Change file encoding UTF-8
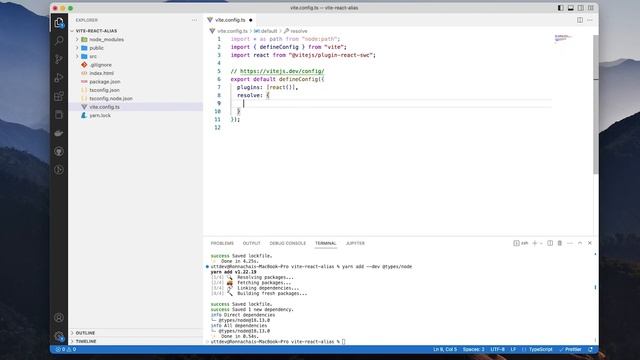 pyautogui.click(x=497, y=349)
